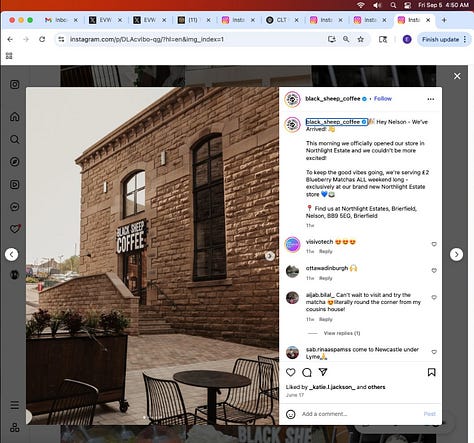Reload the page

coord(42,39)
